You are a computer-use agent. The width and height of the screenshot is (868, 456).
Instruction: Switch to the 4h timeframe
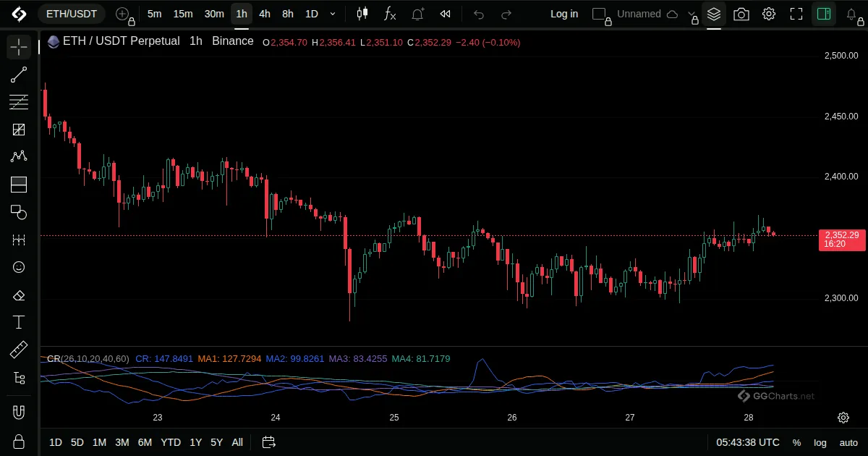[265, 14]
